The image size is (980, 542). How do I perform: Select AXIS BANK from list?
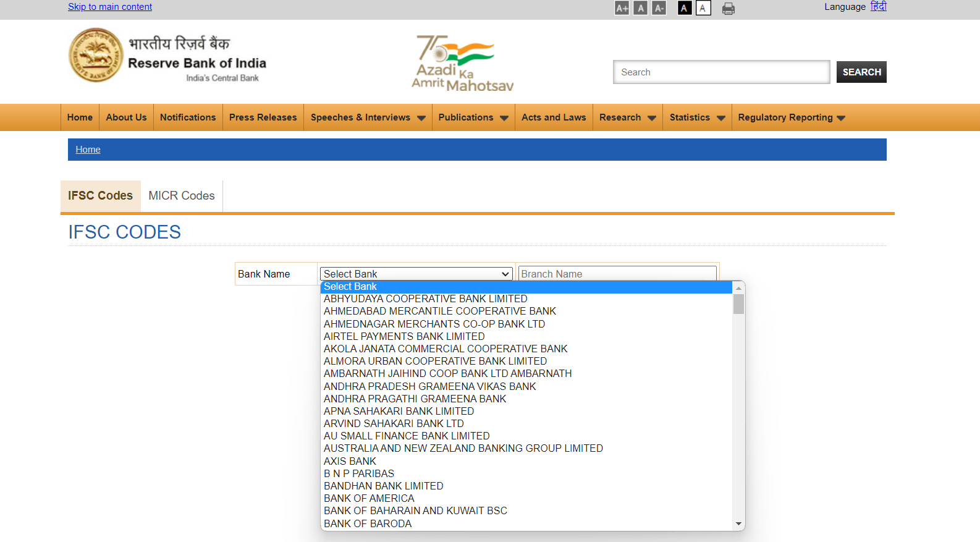click(x=526, y=461)
